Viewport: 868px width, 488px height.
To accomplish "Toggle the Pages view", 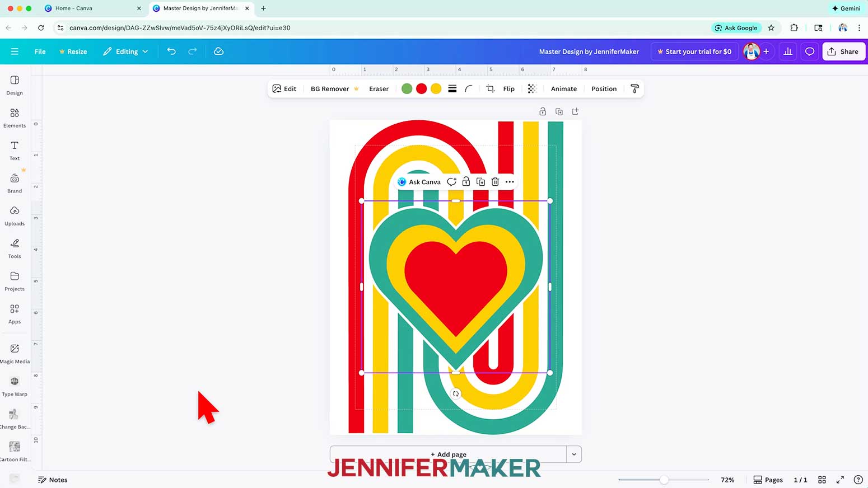I will click(x=768, y=480).
